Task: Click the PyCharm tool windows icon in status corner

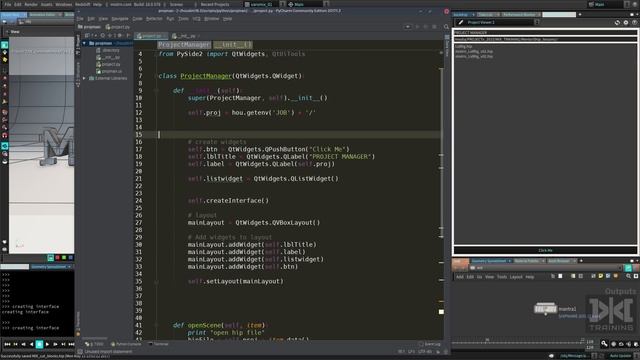Action: point(80,351)
